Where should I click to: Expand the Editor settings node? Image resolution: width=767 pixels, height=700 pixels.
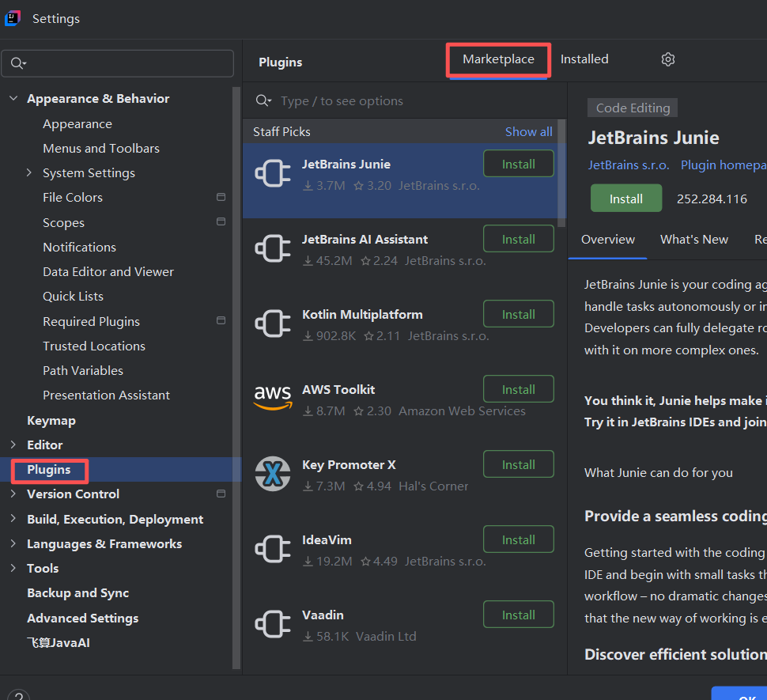pyautogui.click(x=13, y=445)
